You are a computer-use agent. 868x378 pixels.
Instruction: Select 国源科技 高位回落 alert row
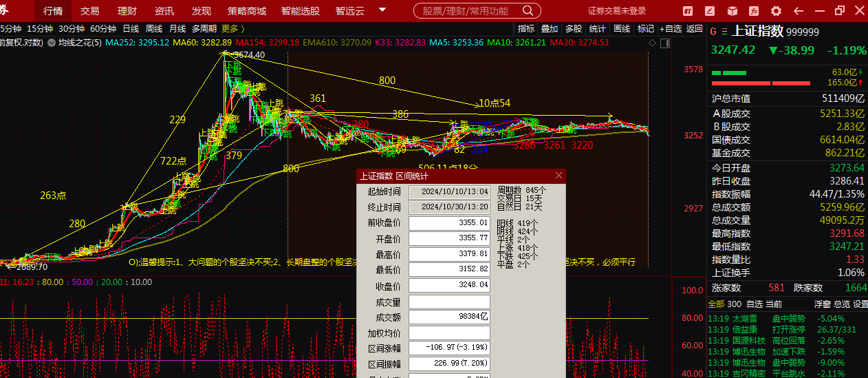[788, 340]
